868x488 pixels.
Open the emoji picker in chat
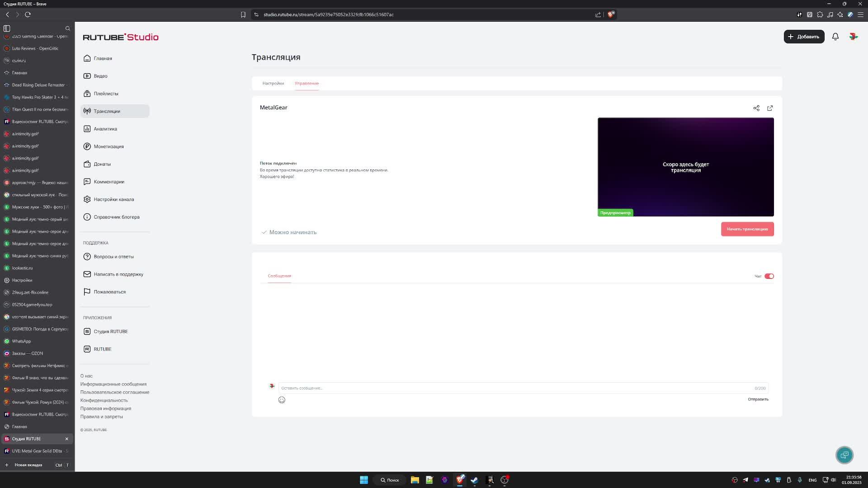(282, 400)
